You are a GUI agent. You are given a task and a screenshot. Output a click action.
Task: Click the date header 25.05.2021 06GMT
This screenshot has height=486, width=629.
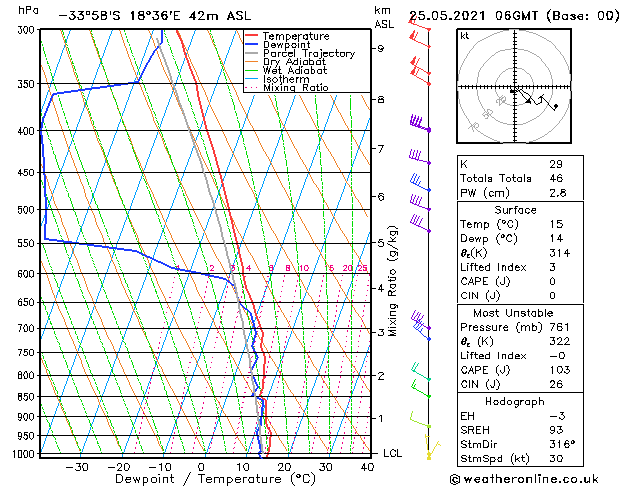(474, 16)
